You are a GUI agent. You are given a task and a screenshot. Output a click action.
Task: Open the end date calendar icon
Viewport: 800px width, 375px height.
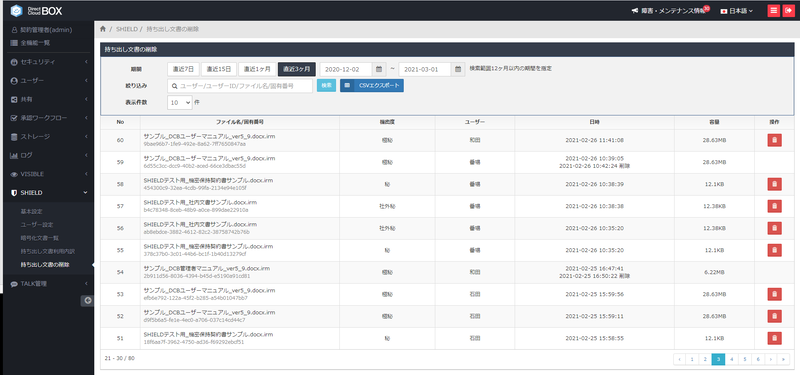coord(458,69)
